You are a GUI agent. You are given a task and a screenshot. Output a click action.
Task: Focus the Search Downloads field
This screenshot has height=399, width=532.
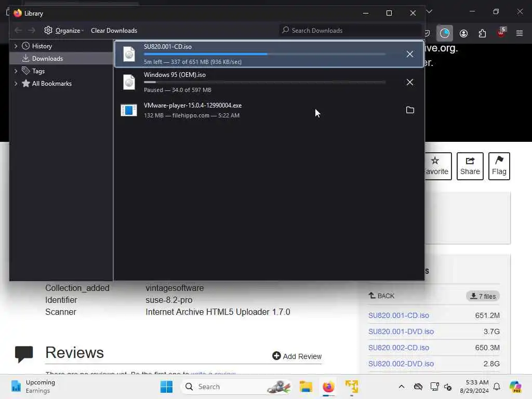[350, 31]
